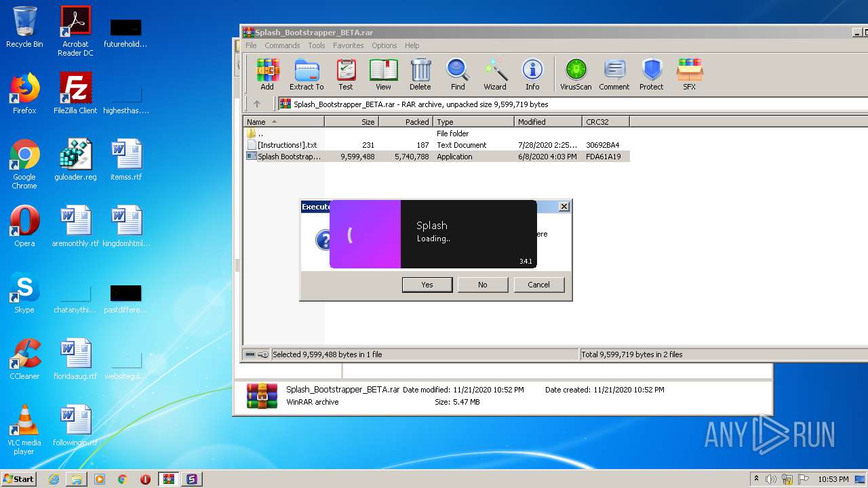Open the File menu in WinRAR
Screen dimensions: 868x488
click(x=251, y=45)
